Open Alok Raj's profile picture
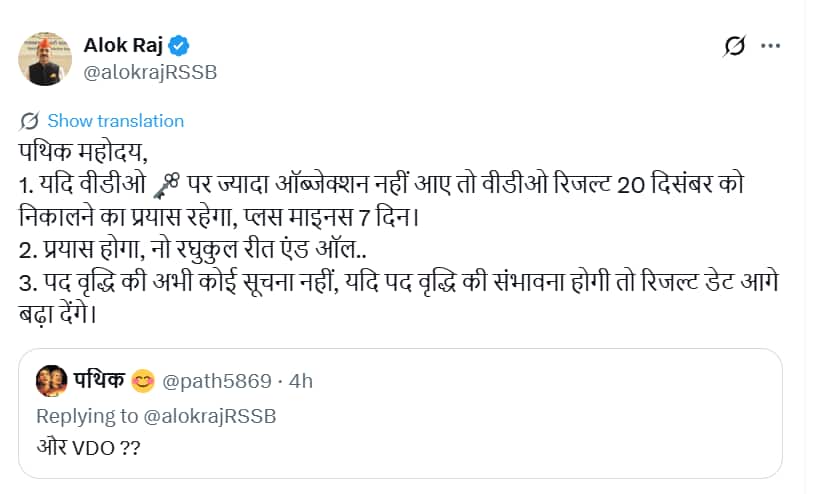Image resolution: width=826 pixels, height=494 pixels. tap(45, 58)
